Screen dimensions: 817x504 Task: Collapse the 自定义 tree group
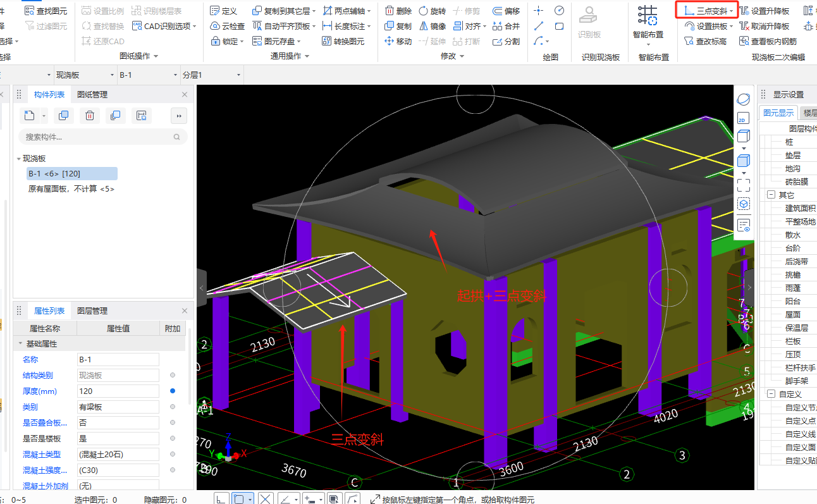(771, 394)
